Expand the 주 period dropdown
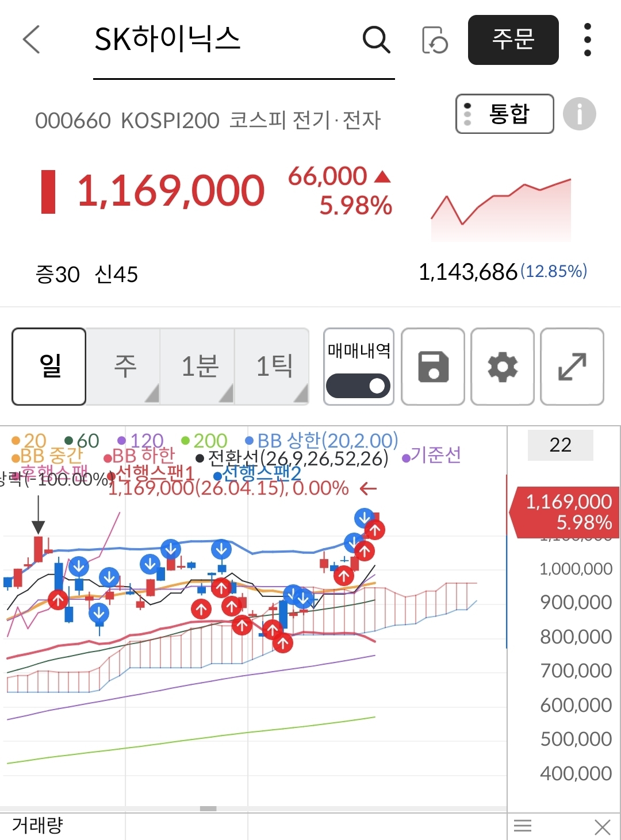Image resolution: width=621 pixels, height=840 pixels. pos(125,367)
